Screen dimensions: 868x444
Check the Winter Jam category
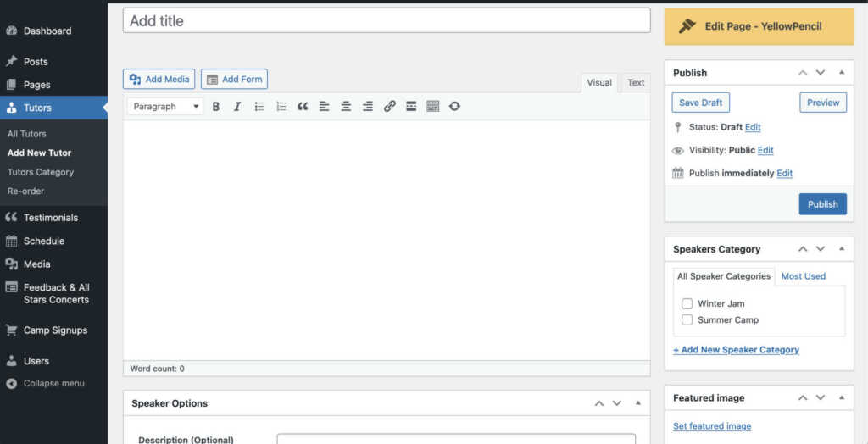(x=687, y=303)
